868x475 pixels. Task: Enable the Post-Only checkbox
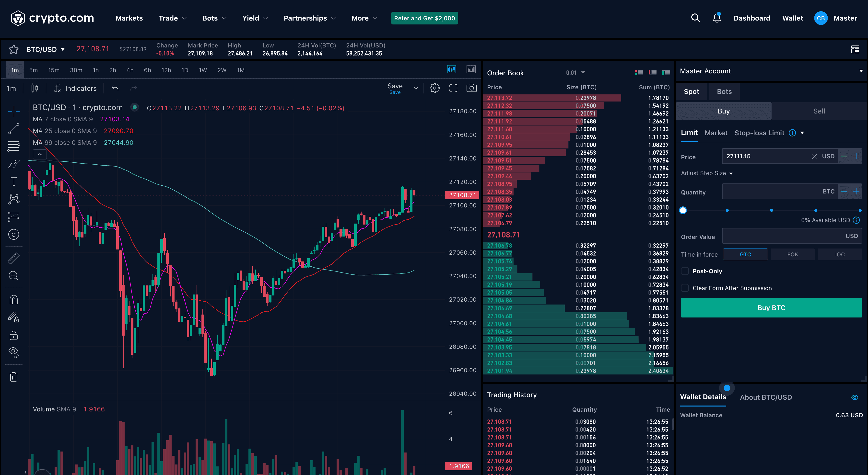[685, 271]
